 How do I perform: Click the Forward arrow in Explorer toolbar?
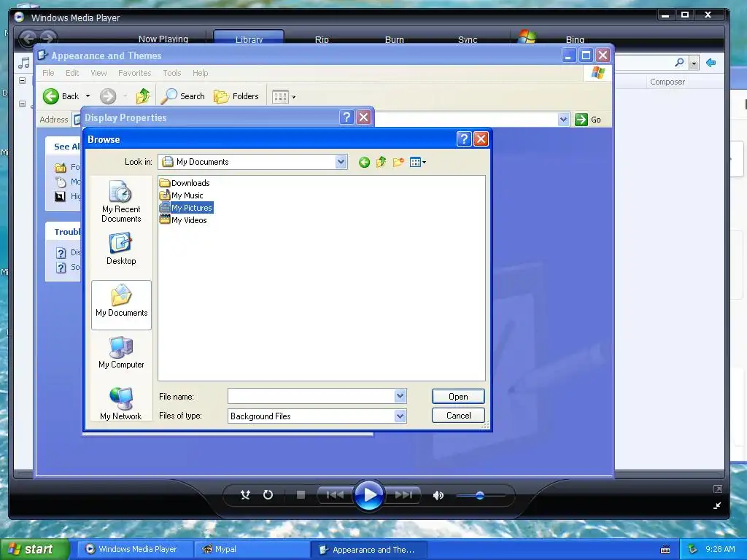(x=108, y=96)
